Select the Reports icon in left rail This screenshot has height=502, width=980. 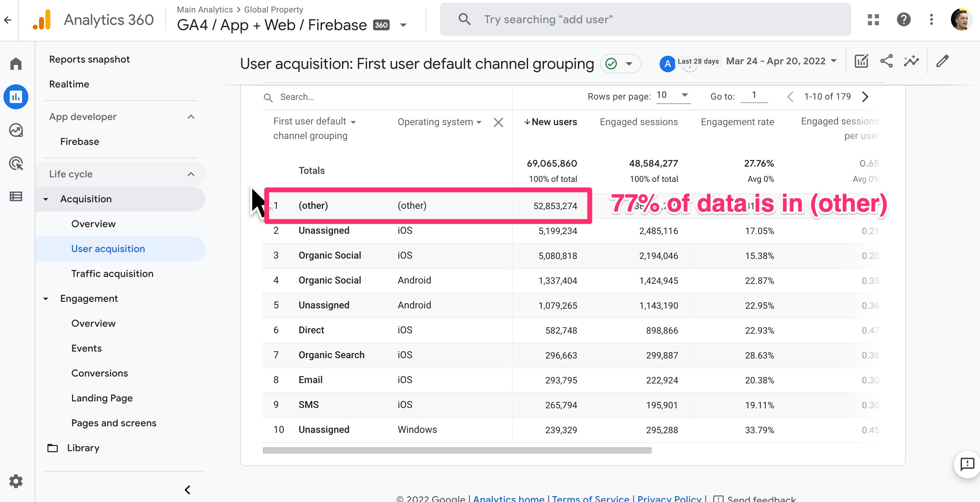pyautogui.click(x=16, y=97)
